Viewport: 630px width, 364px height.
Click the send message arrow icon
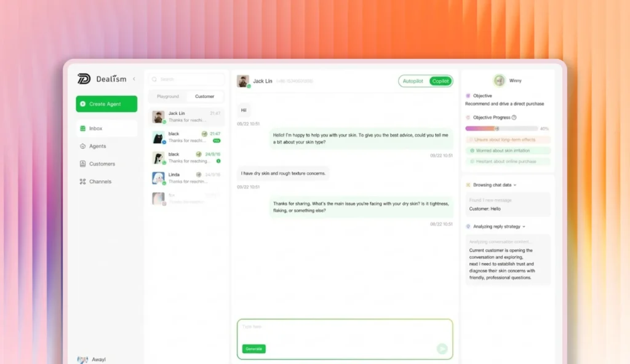(x=442, y=349)
